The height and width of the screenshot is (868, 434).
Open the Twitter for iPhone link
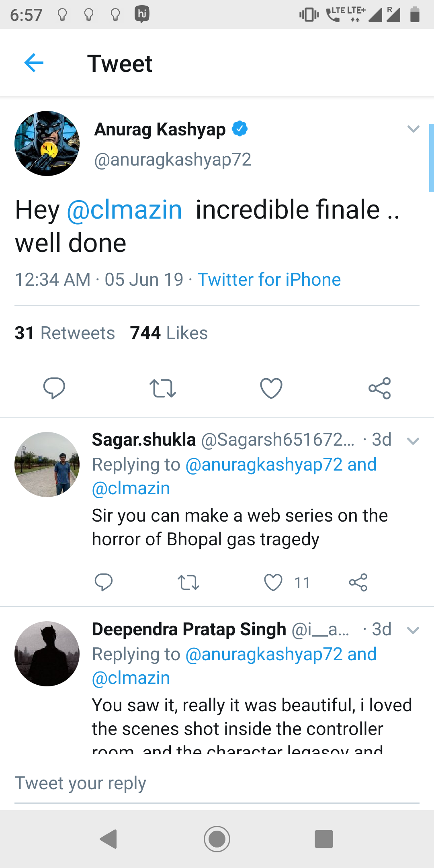click(x=269, y=280)
